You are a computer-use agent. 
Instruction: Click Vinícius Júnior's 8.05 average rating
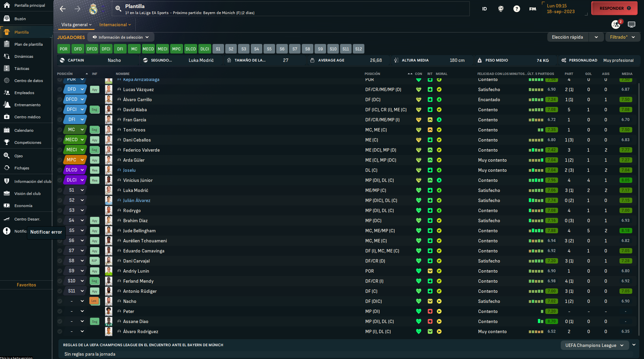626,181
